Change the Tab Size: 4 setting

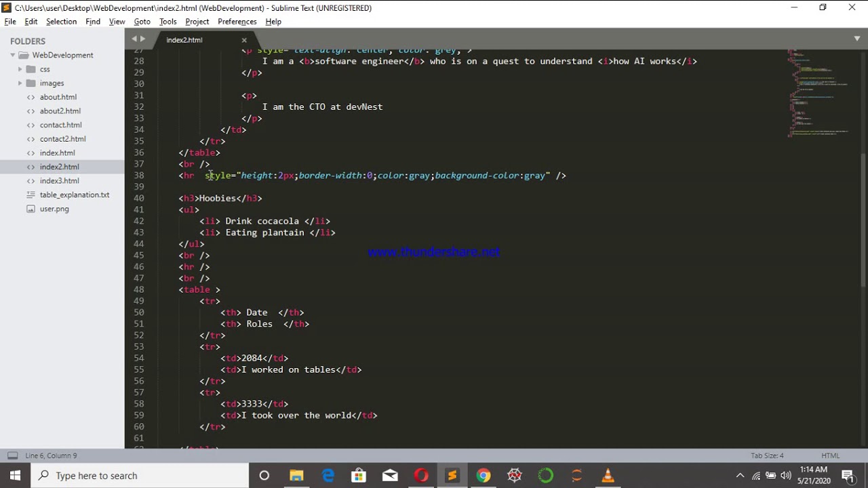tap(767, 455)
